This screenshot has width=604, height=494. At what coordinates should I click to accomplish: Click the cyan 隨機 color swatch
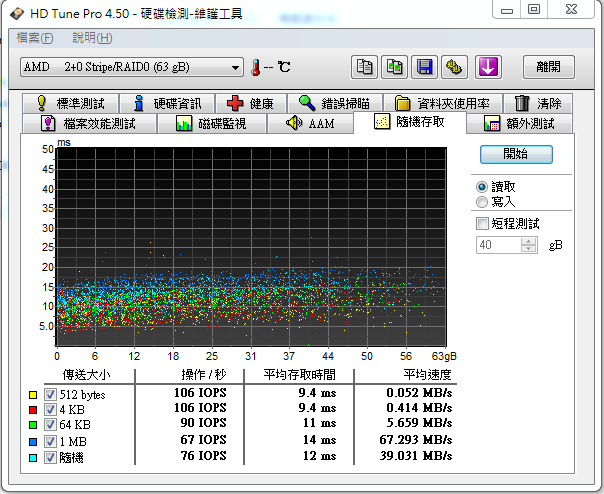[x=33, y=458]
